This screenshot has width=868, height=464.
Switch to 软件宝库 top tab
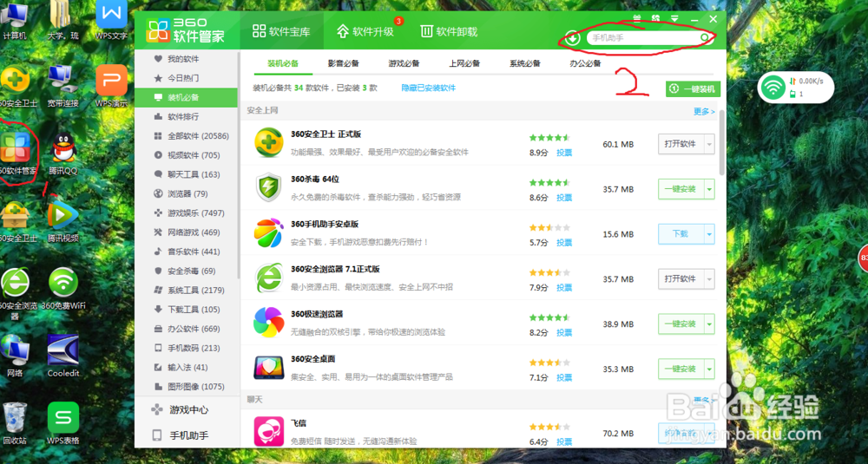[281, 31]
